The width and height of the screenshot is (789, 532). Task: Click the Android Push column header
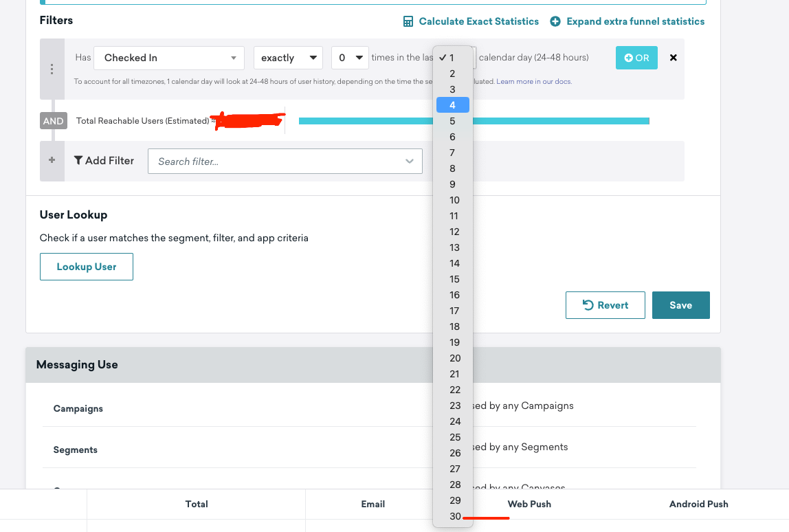(x=698, y=504)
